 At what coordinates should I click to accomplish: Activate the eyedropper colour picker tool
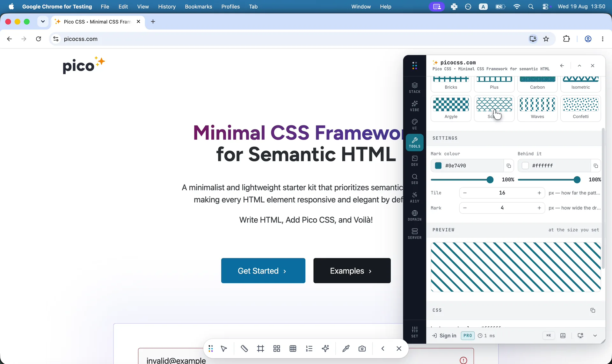[x=346, y=349]
